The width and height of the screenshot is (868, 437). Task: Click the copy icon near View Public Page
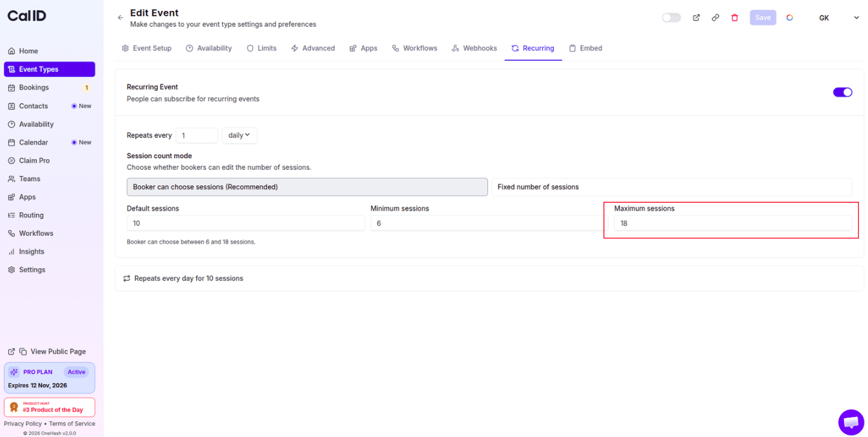(x=23, y=351)
